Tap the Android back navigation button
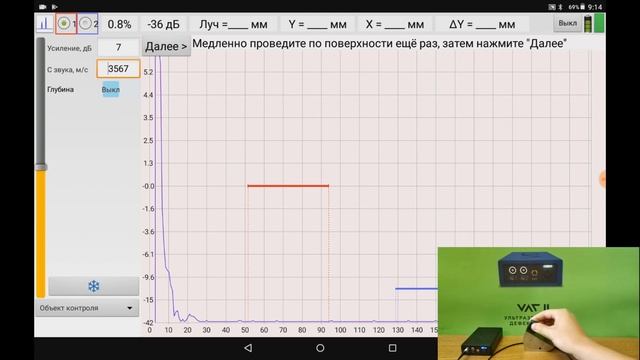640x360 pixels. click(x=248, y=348)
